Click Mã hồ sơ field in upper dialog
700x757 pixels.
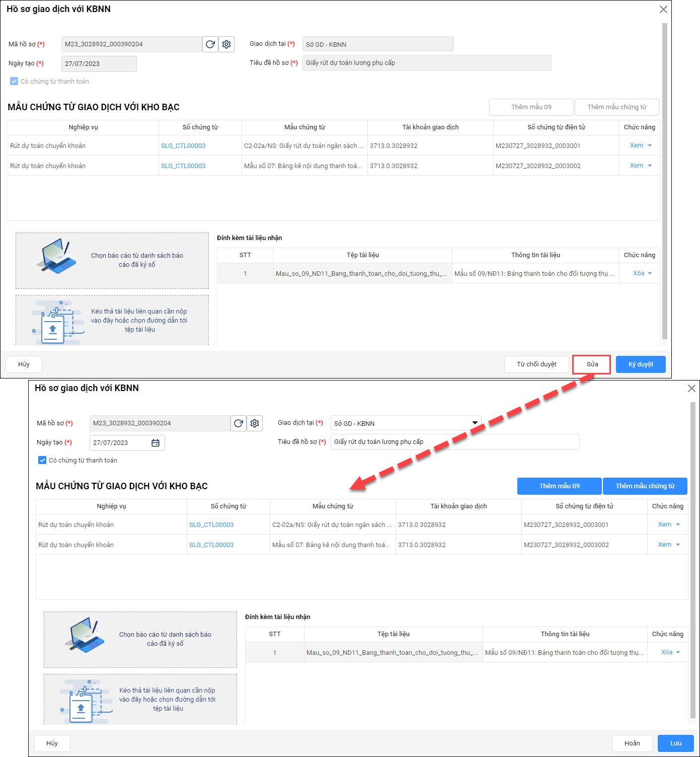coord(132,44)
